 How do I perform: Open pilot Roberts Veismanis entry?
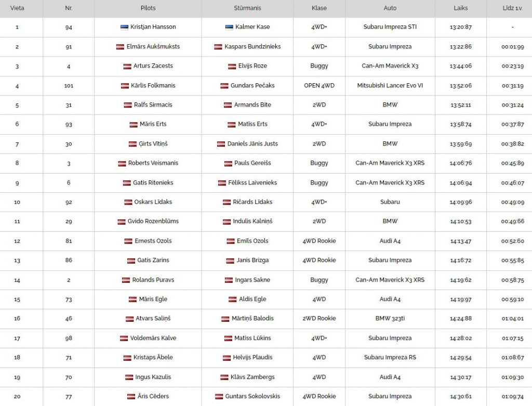153,163
